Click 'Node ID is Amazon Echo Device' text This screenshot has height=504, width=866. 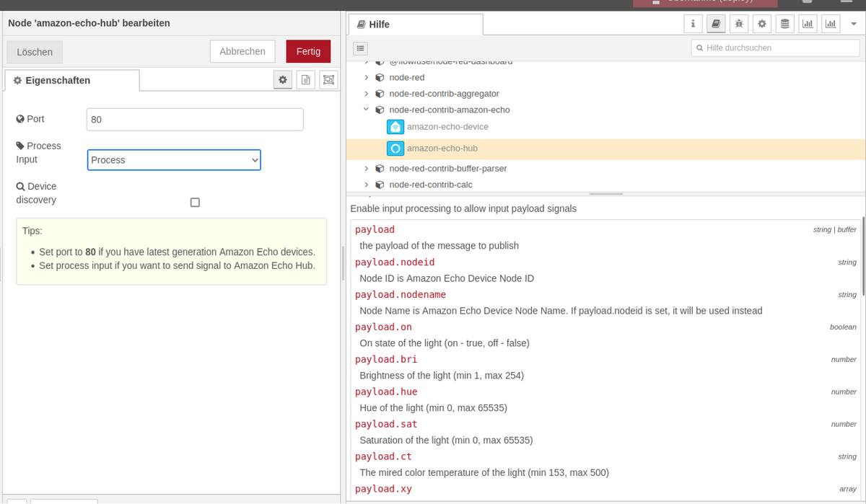click(447, 278)
